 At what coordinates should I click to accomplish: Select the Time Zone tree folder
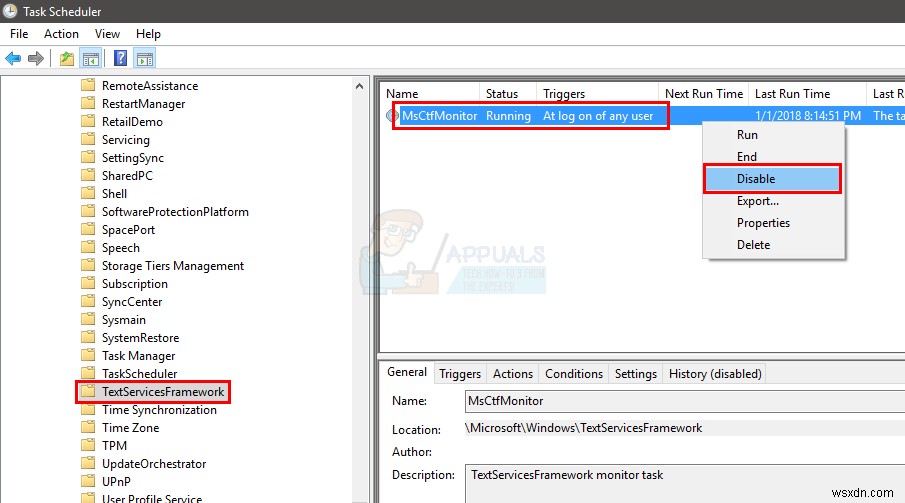(x=130, y=427)
